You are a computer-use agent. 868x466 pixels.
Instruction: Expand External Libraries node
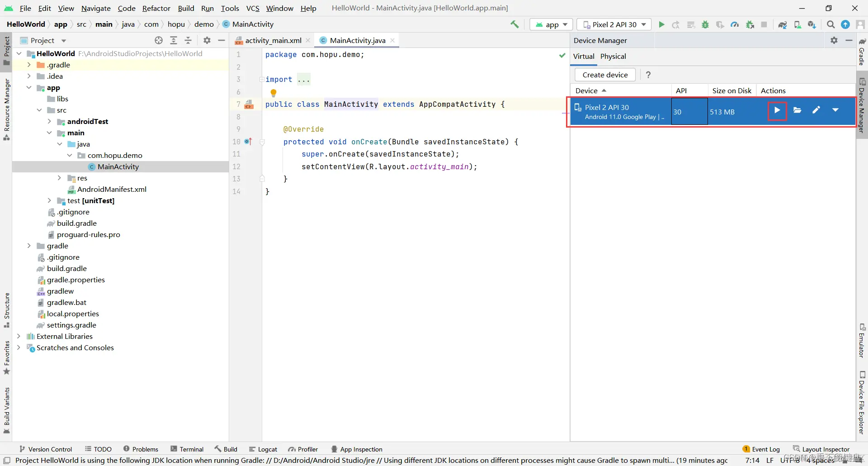tap(19, 336)
